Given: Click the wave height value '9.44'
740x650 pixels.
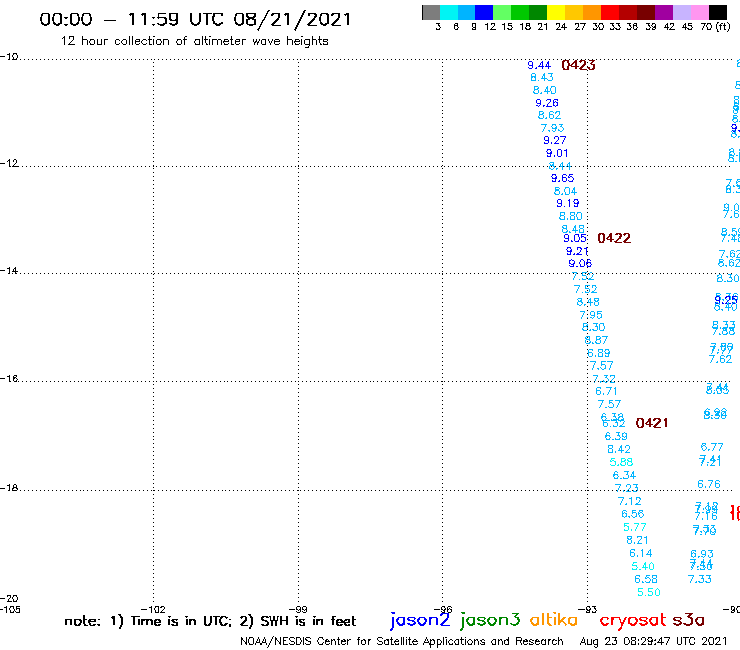Looking at the screenshot, I should coord(539,65).
